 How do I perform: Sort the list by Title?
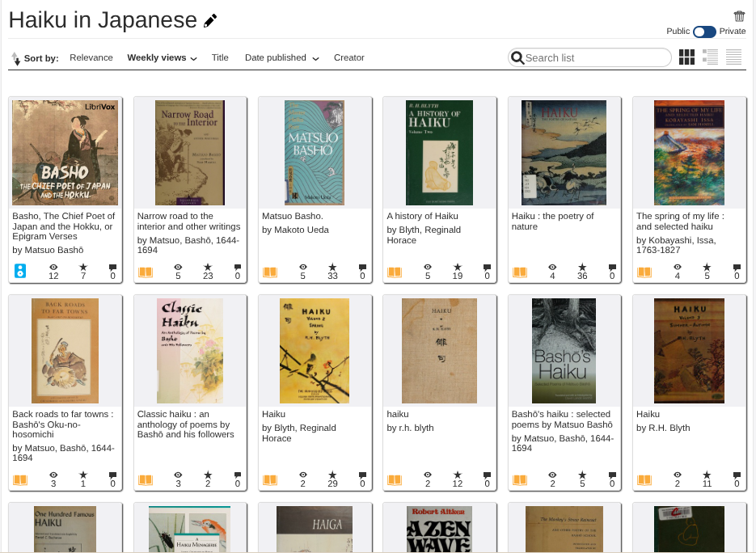(220, 58)
